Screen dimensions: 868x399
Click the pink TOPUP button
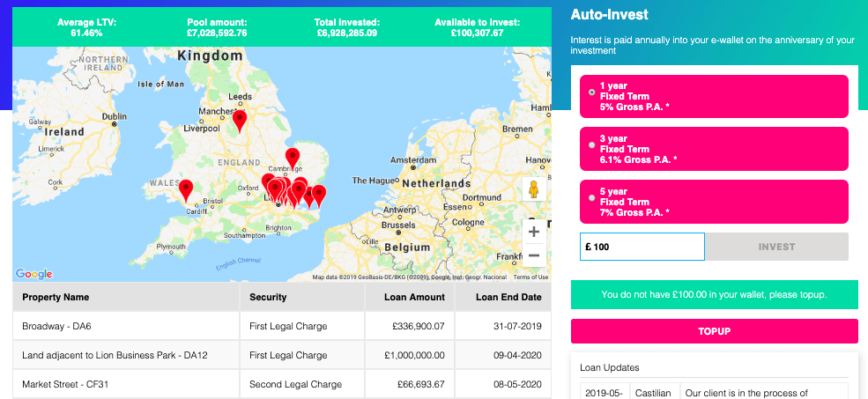pyautogui.click(x=714, y=331)
